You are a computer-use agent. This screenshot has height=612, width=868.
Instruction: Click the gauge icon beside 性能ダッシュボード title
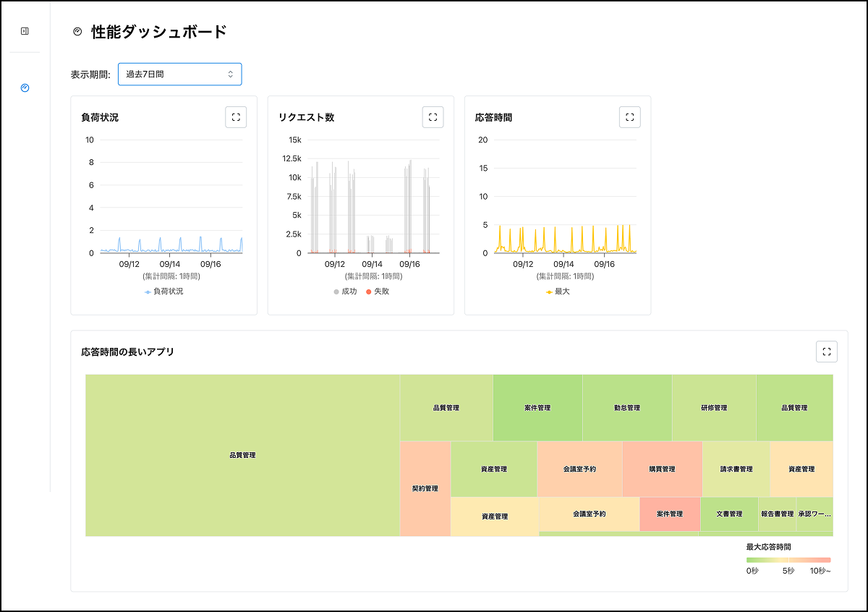(77, 32)
